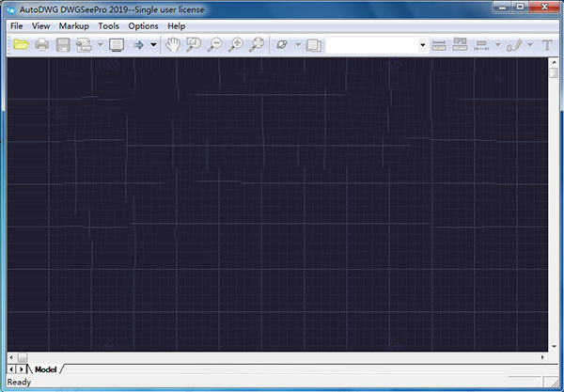The image size is (564, 392).
Task: Minimize the DWGSeePro window
Action: (502, 7)
